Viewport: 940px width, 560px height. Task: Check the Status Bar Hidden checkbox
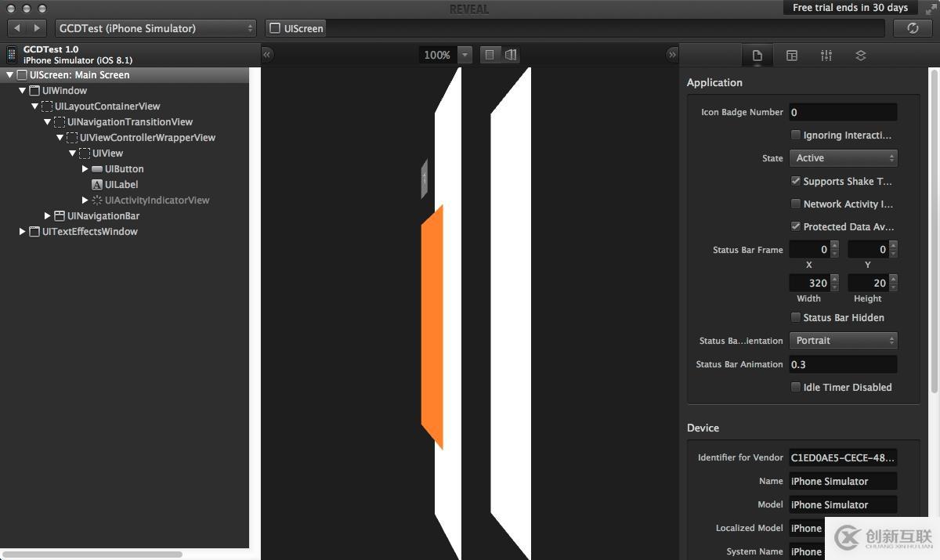click(796, 317)
